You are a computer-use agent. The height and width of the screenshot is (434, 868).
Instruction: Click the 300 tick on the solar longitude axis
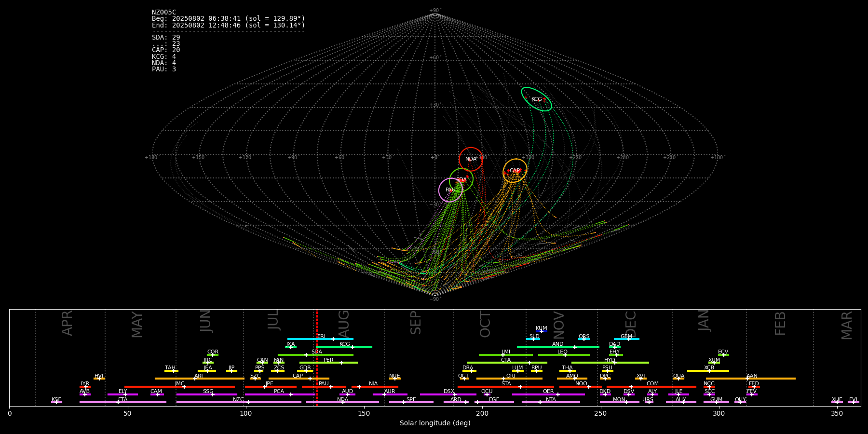(x=719, y=414)
